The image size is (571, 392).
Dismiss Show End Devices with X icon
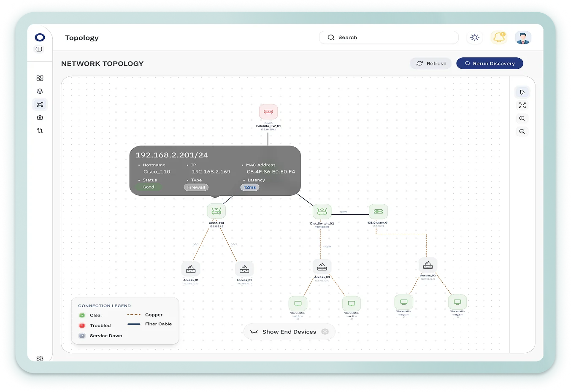(325, 332)
